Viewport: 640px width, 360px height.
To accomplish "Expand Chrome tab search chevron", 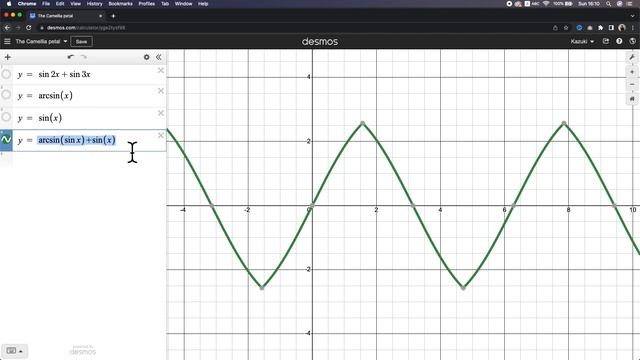I will pos(632,16).
